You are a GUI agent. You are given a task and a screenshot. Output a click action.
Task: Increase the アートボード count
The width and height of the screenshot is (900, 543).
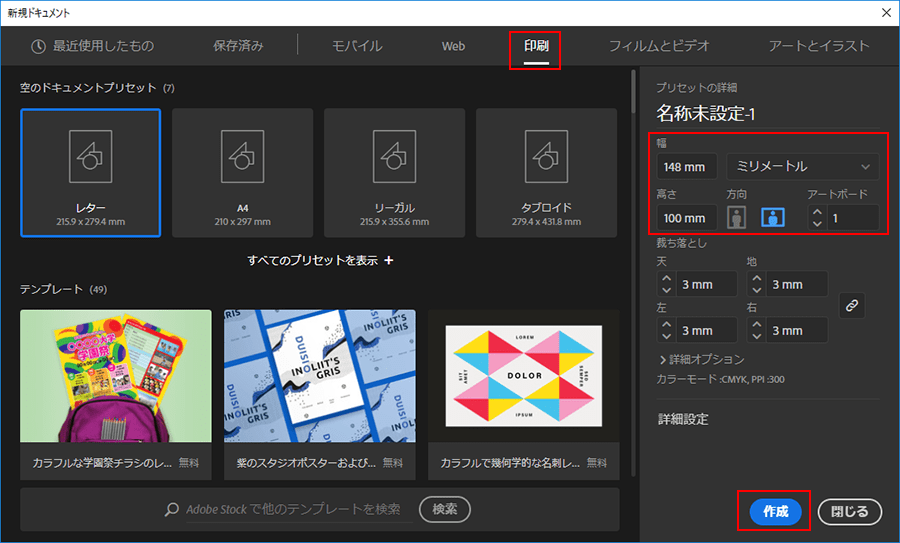pyautogui.click(x=817, y=212)
